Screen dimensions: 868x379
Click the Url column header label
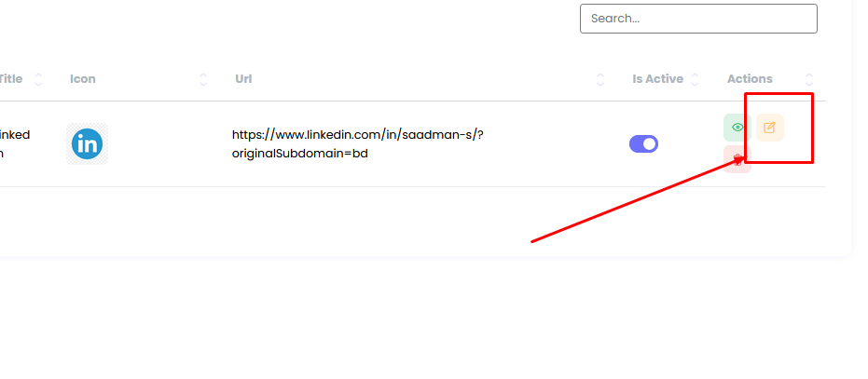click(243, 79)
